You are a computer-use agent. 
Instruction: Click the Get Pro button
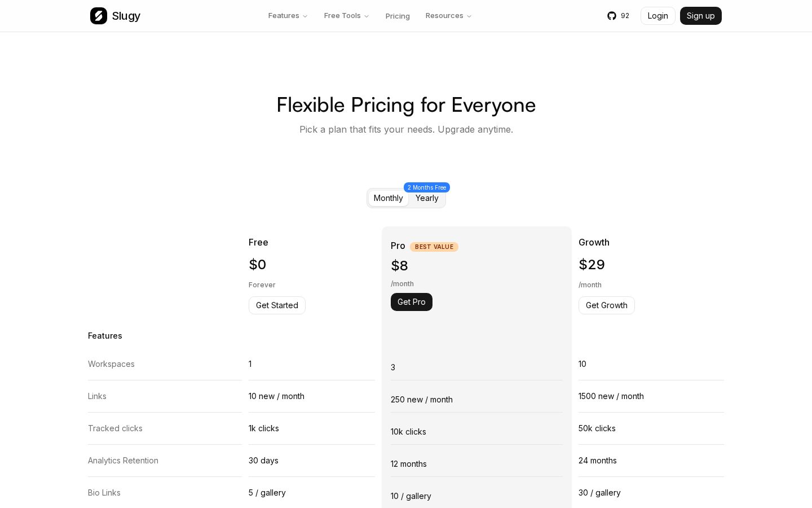(x=412, y=302)
